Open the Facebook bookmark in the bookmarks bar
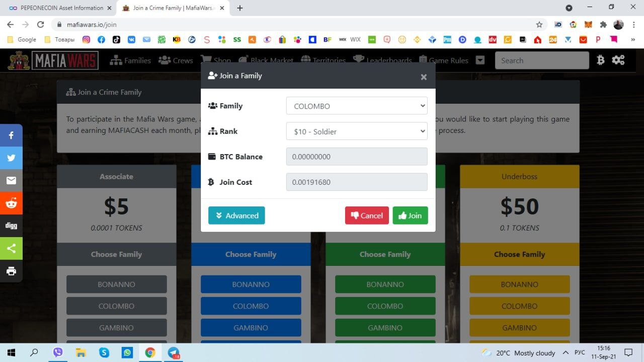644x362 pixels. pyautogui.click(x=101, y=39)
